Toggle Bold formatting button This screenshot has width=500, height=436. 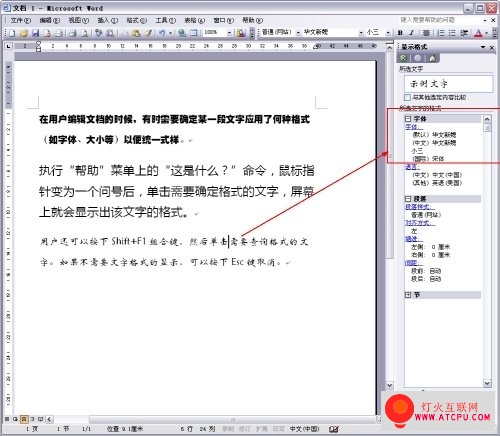[400, 33]
